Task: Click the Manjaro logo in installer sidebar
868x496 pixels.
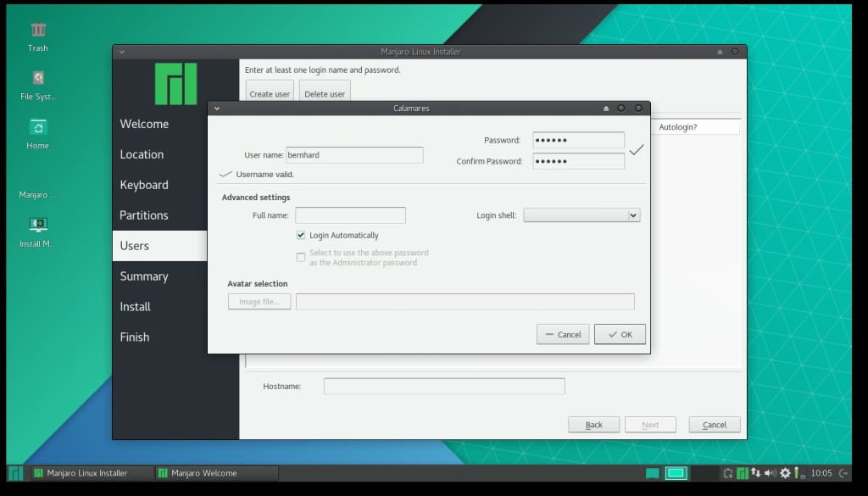Action: (x=175, y=84)
